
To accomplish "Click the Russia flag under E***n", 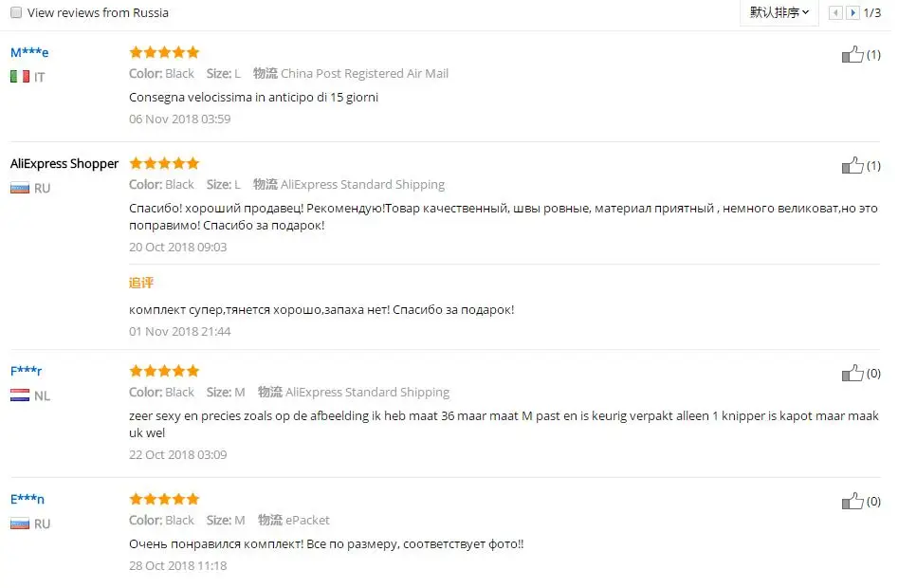I will pos(19,524).
